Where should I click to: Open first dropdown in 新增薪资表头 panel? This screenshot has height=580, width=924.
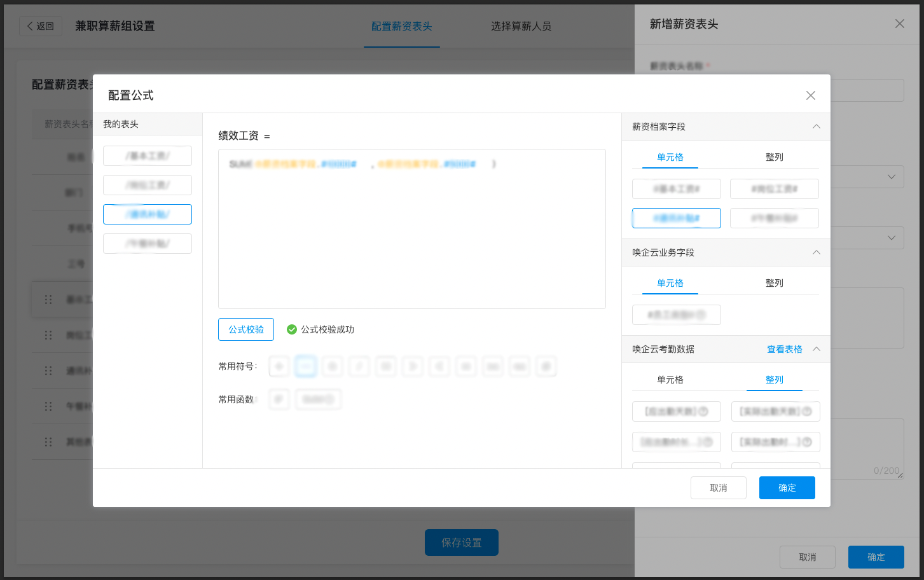point(867,177)
